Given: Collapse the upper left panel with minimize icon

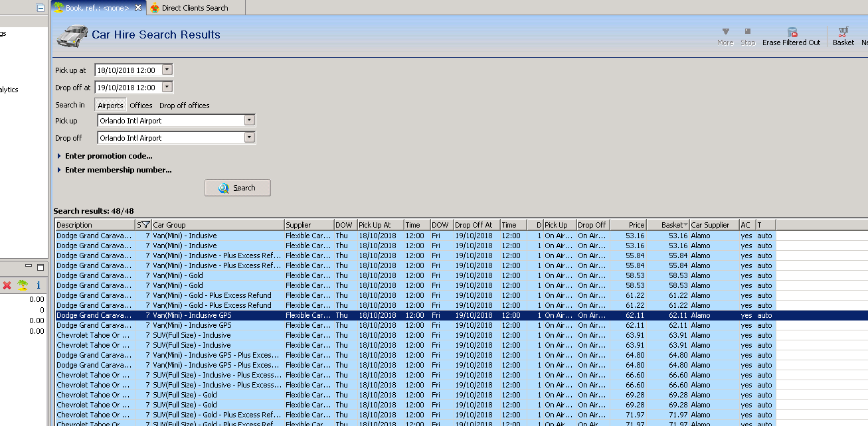Looking at the screenshot, I should [41, 8].
